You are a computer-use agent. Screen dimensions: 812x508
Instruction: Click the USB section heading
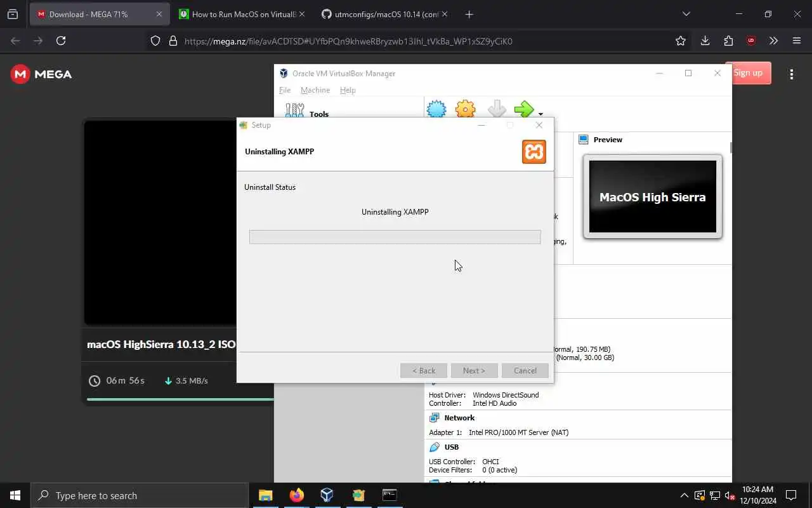(x=451, y=447)
